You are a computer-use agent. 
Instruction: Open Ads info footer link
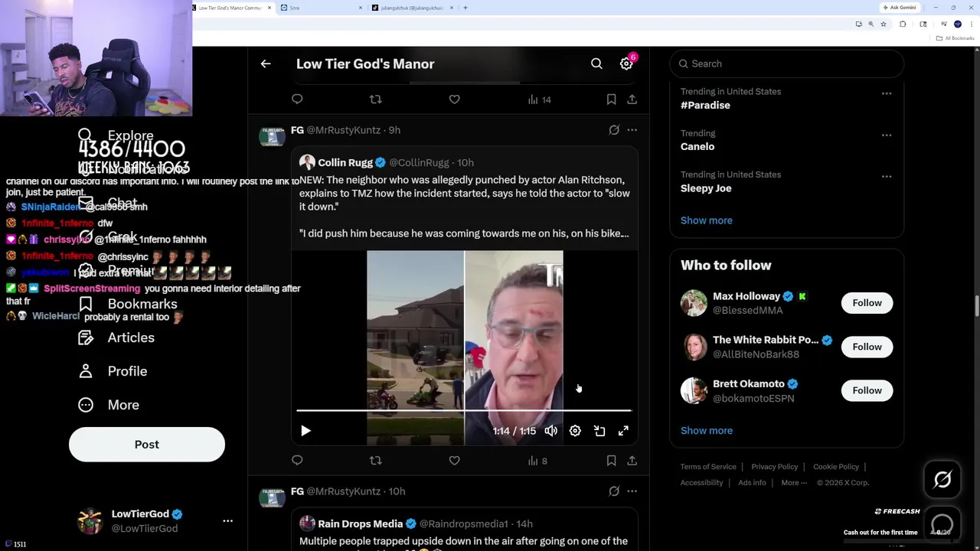click(x=752, y=483)
